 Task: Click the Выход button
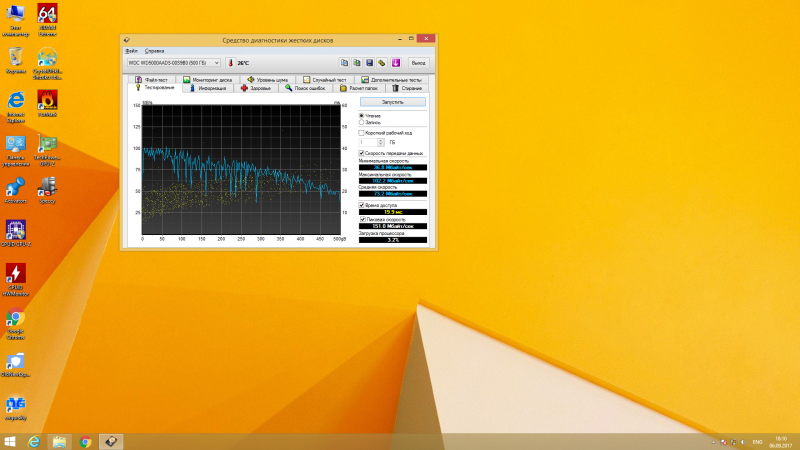click(418, 62)
